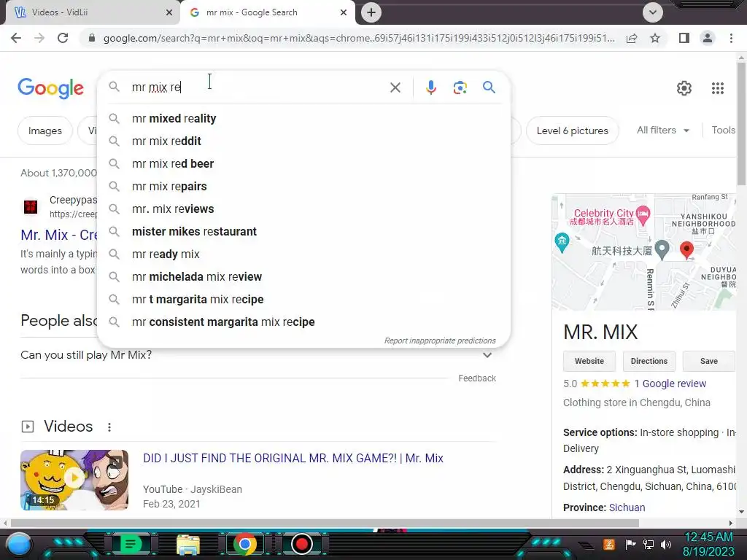
Task: Choose suggestion 'mister mikes restaurant'
Action: click(303, 231)
